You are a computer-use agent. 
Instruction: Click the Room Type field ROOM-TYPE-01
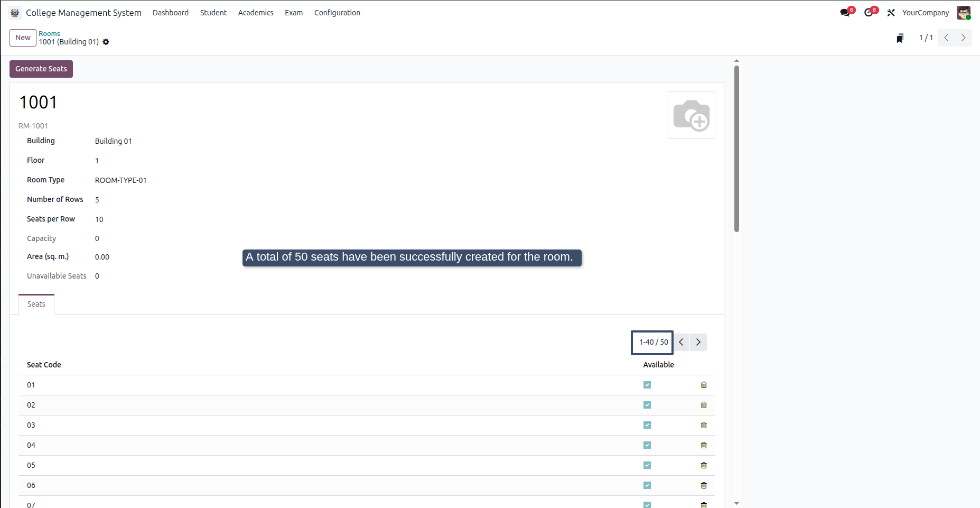click(x=121, y=180)
